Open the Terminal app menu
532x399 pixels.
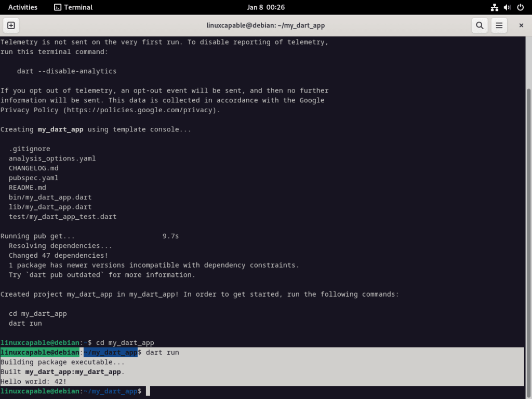pyautogui.click(x=73, y=7)
